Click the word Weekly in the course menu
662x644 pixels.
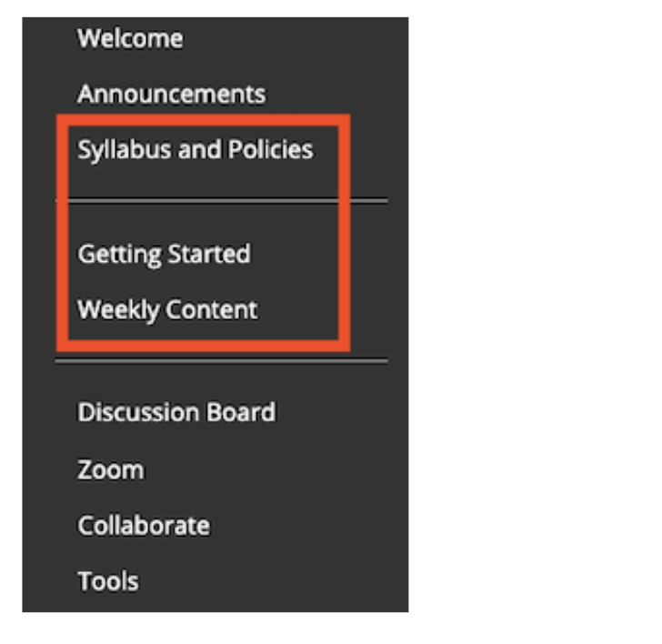click(118, 310)
